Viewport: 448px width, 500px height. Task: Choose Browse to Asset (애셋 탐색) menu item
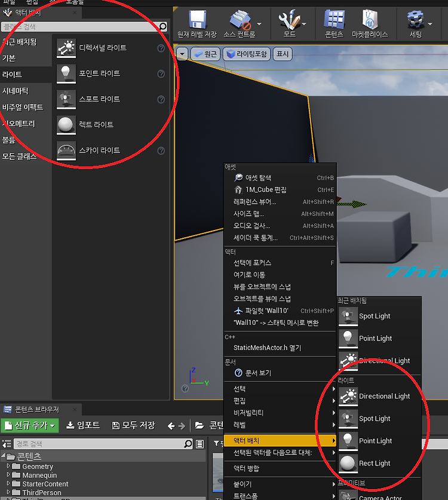[280, 177]
